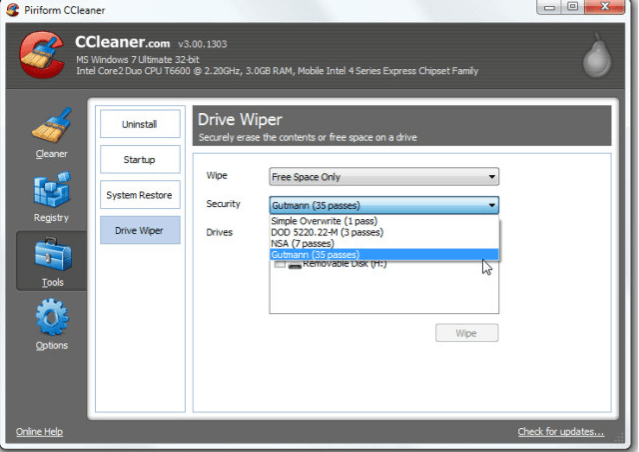Select the Tools toolbox icon
The image size is (639, 452).
coord(53,254)
